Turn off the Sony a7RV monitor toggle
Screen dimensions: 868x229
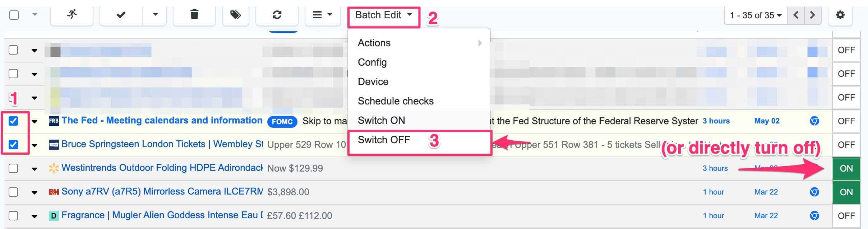(x=846, y=192)
